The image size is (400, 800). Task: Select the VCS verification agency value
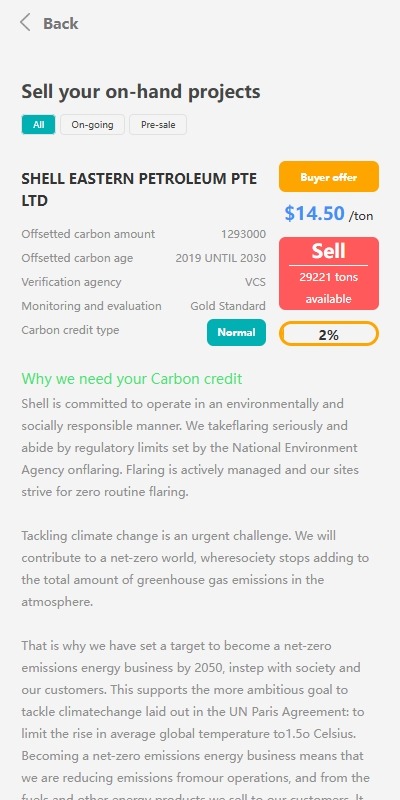255,282
